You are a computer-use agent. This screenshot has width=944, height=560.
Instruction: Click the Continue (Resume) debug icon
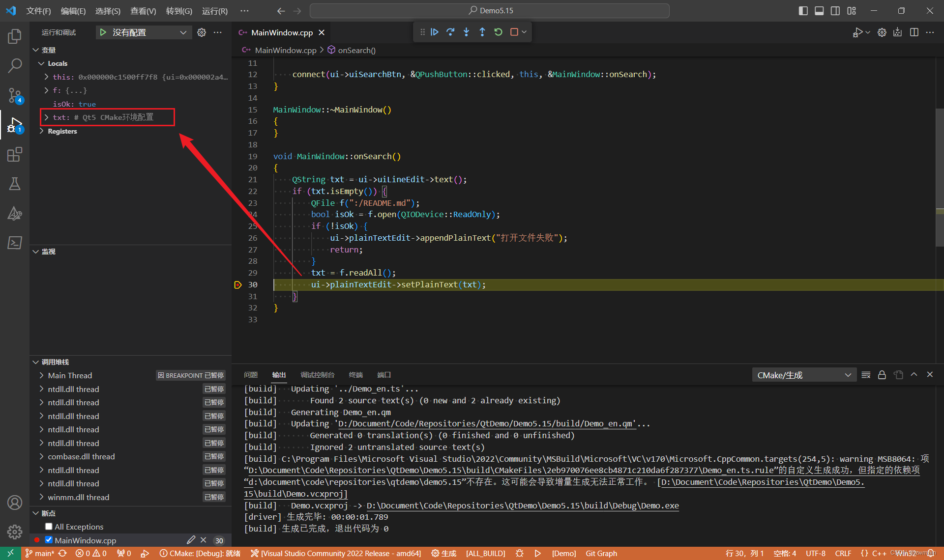tap(434, 32)
